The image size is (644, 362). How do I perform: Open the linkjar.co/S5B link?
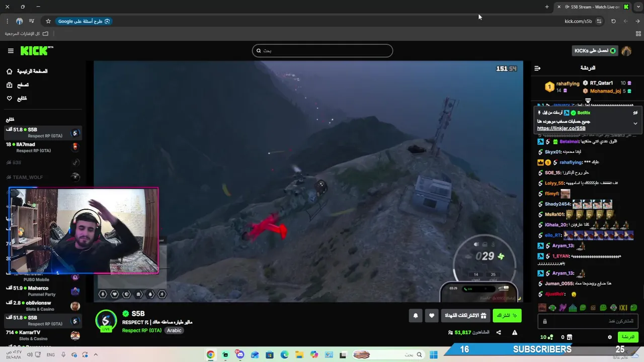561,128
